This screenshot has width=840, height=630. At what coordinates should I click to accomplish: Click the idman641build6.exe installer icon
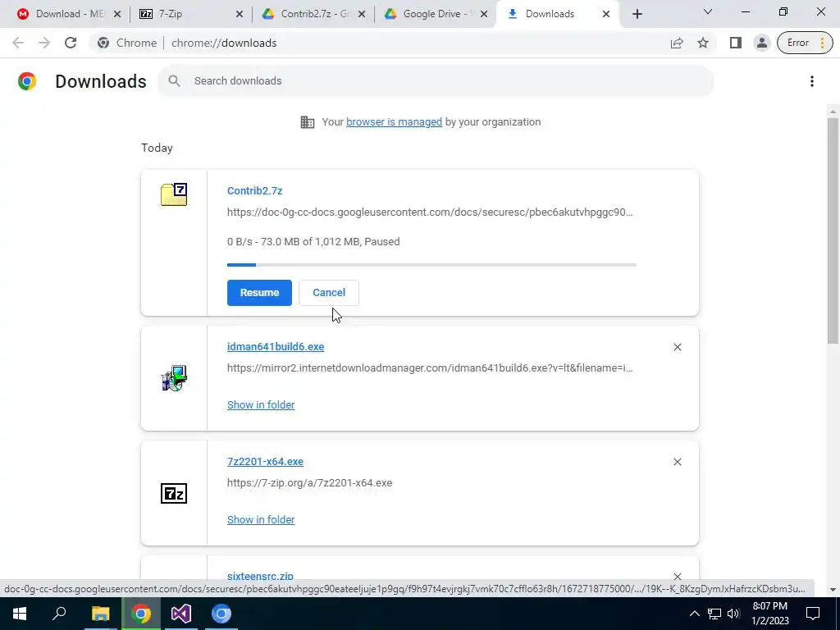(174, 378)
